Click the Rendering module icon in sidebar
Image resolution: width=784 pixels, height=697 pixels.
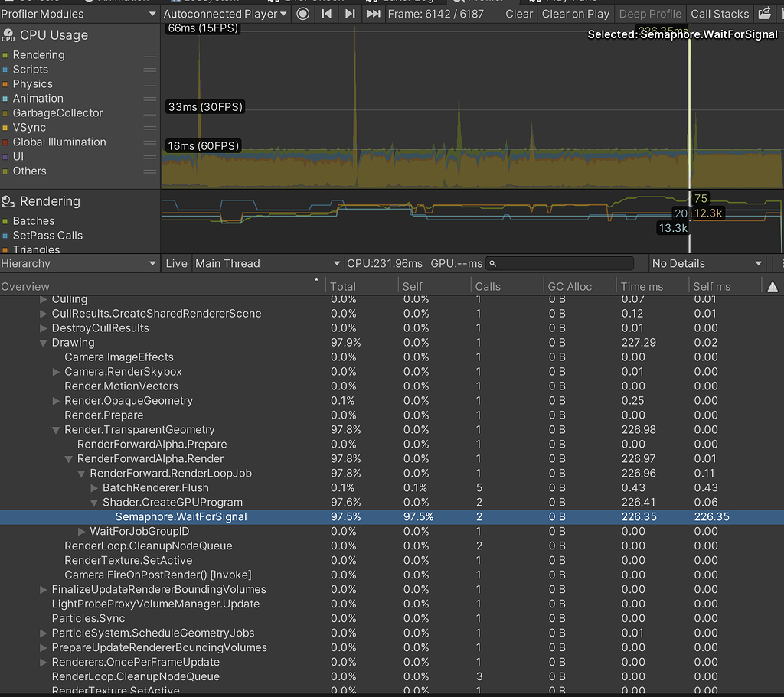[9, 201]
